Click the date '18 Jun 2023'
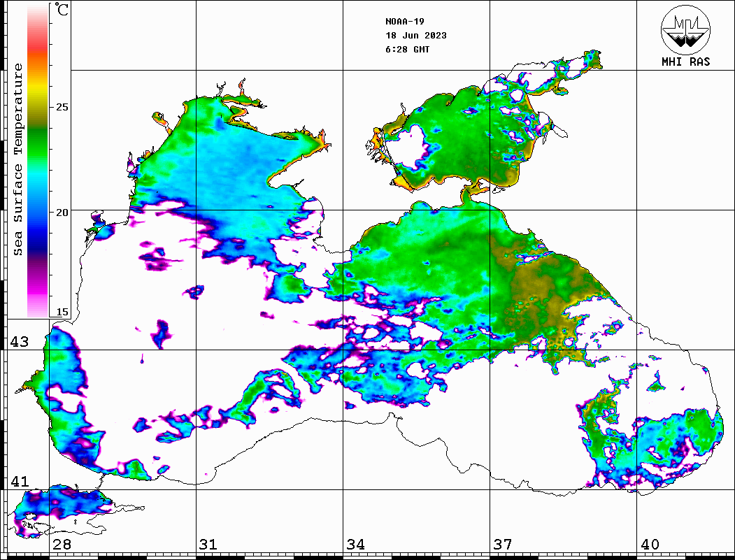This screenshot has height=560, width=735. [x=416, y=36]
